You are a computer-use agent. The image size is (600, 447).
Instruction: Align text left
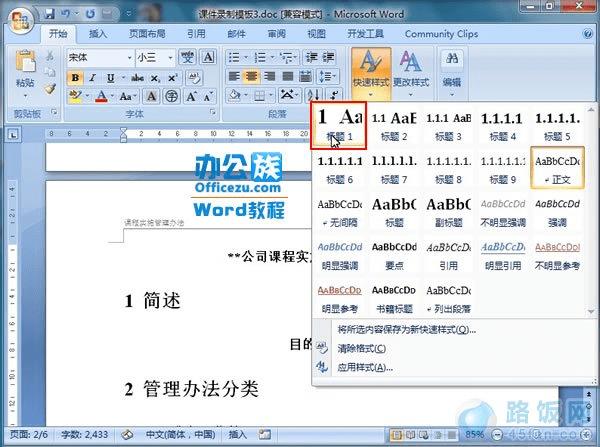[x=234, y=76]
